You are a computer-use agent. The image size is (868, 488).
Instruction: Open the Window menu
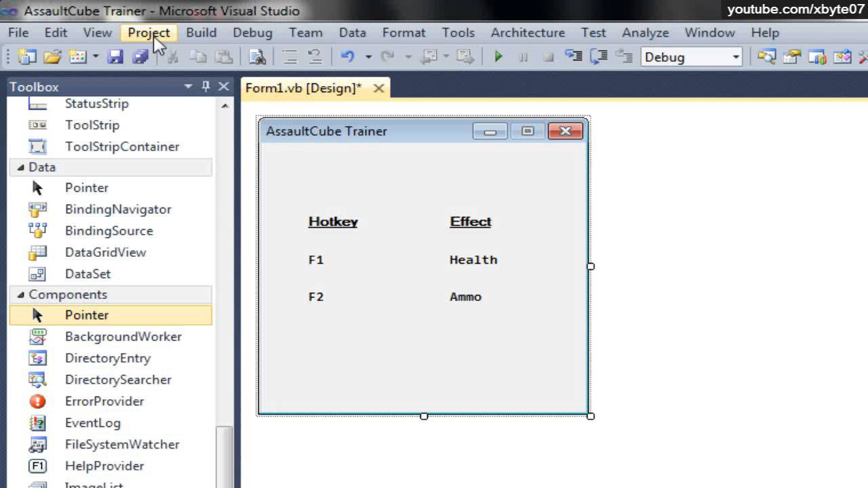point(709,33)
